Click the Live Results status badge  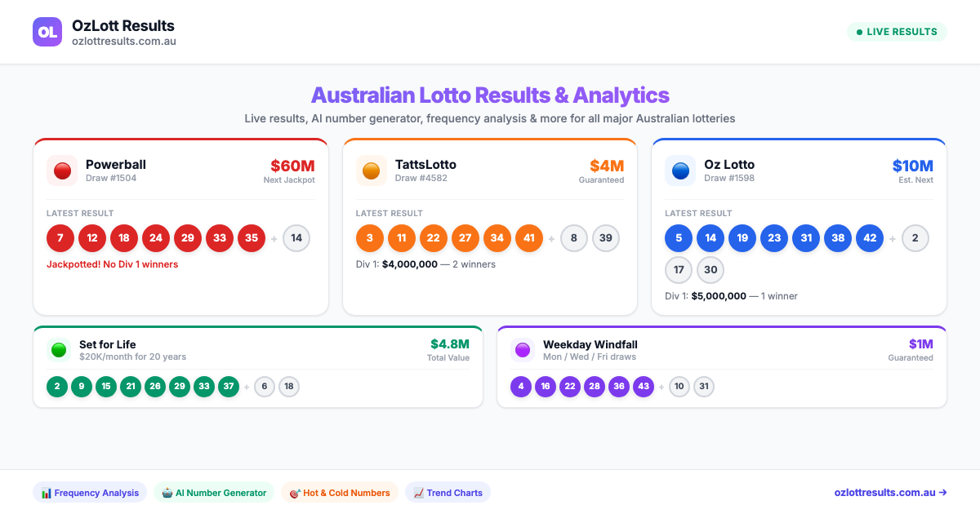896,32
